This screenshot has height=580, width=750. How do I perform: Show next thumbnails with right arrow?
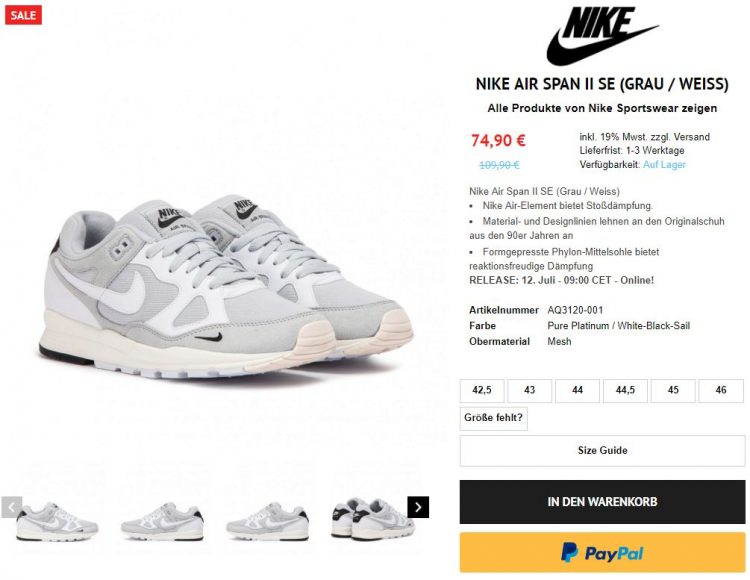pos(418,507)
